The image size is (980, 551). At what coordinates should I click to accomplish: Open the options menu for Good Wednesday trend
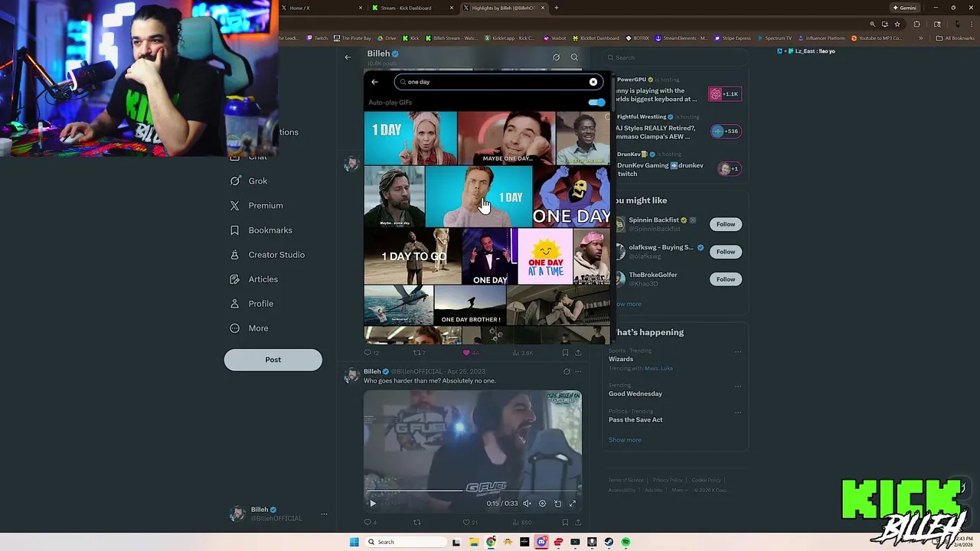tap(738, 386)
